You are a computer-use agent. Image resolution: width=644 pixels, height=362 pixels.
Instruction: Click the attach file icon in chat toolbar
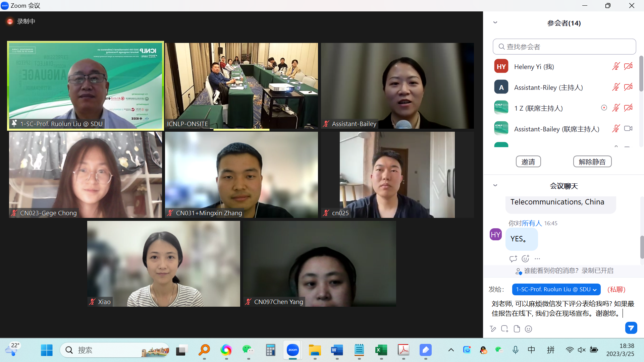tap(517, 329)
